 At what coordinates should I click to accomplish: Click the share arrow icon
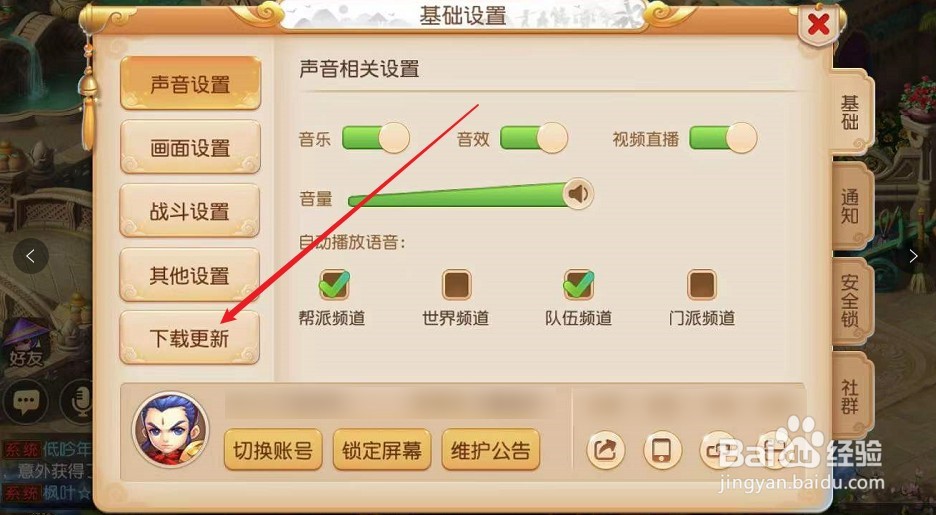pos(605,449)
